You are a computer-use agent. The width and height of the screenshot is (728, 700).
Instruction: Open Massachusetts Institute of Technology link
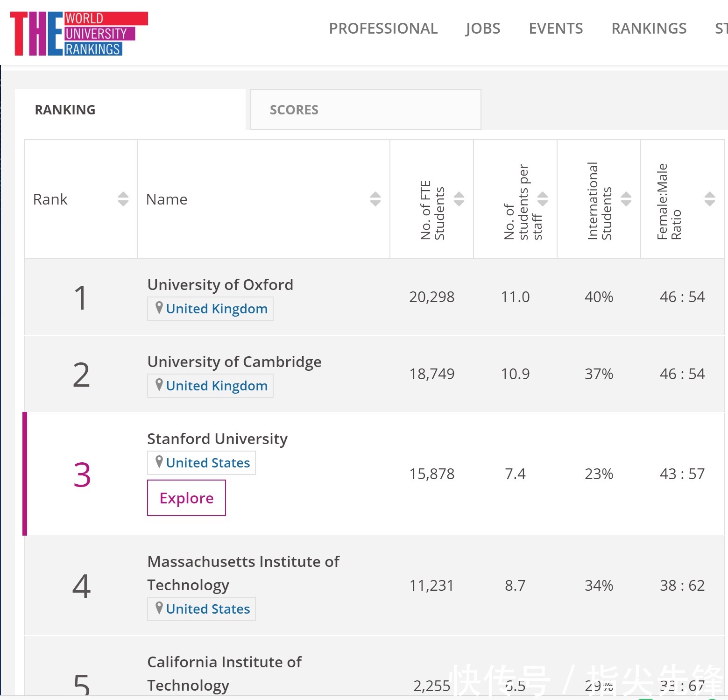(x=243, y=573)
